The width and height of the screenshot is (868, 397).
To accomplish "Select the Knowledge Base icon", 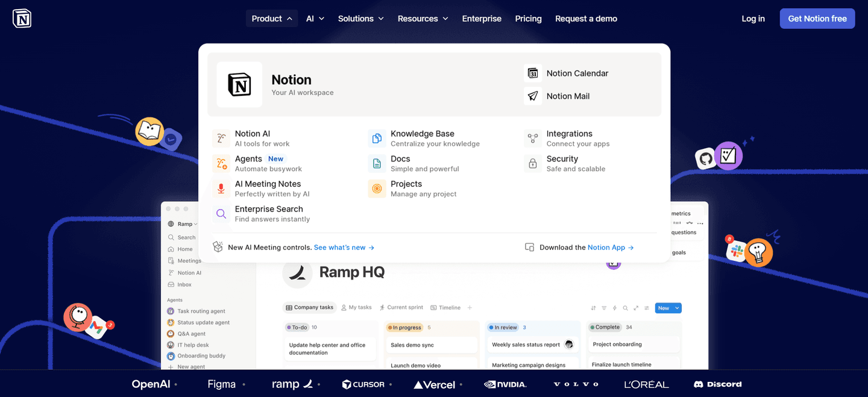I will pos(377,139).
